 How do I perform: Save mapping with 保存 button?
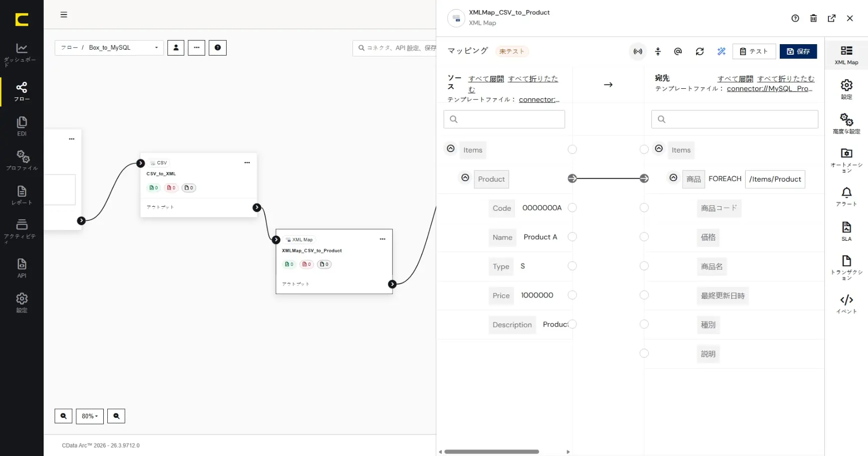click(798, 51)
